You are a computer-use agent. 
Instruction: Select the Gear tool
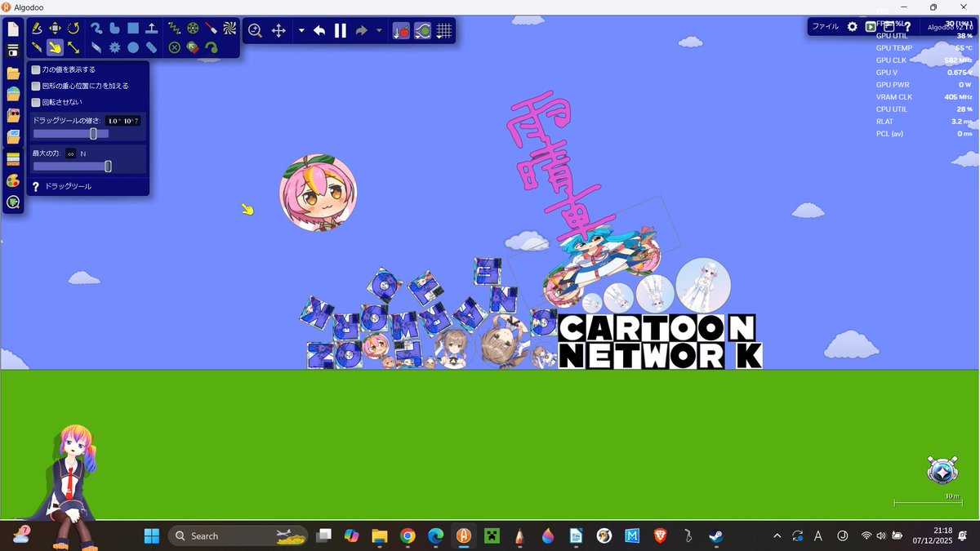click(x=114, y=47)
